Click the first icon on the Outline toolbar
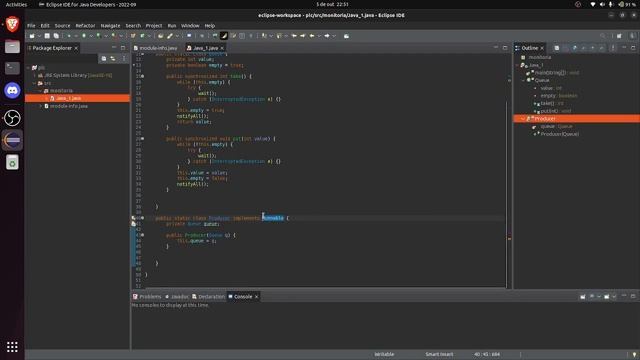The height and width of the screenshot is (360, 640). [556, 48]
